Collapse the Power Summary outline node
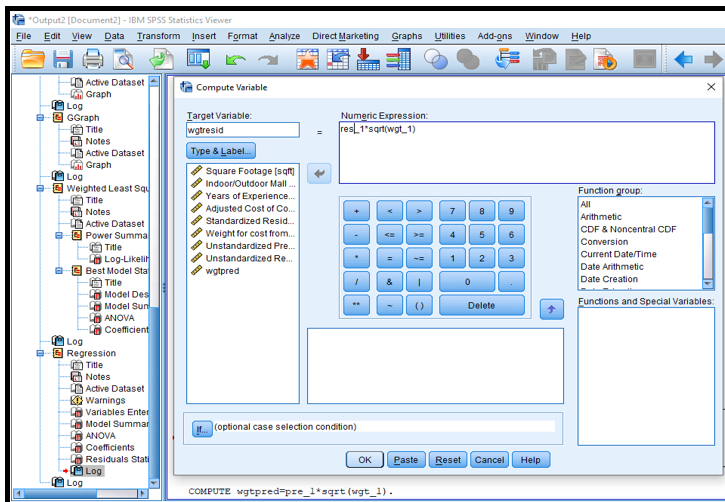725x502 pixels. coord(59,236)
